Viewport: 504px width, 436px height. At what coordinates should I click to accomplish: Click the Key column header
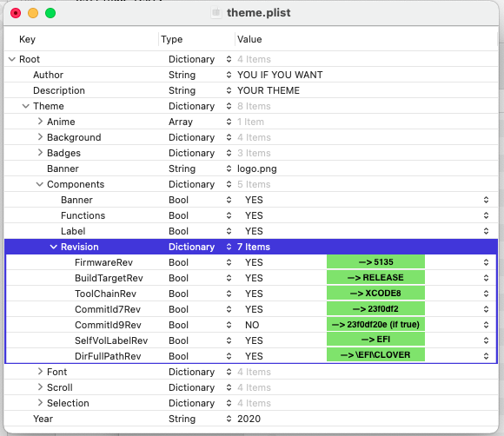27,39
